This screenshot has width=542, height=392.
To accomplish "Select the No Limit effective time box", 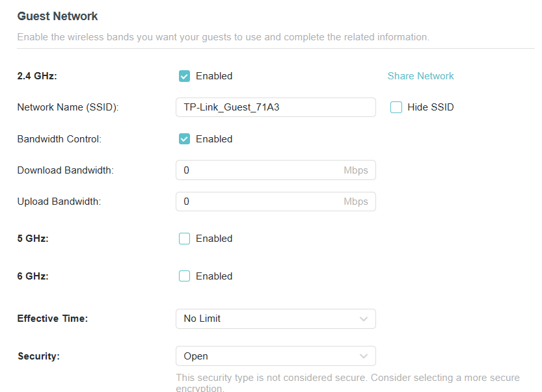I will tap(275, 319).
